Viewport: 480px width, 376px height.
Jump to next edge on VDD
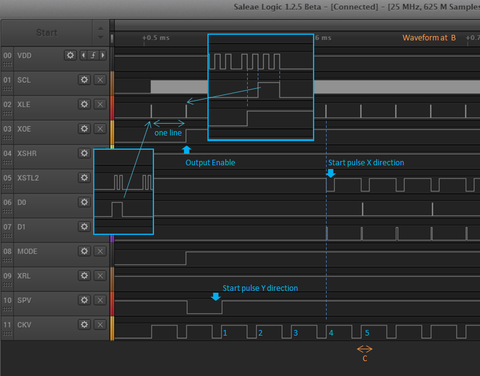pos(103,55)
